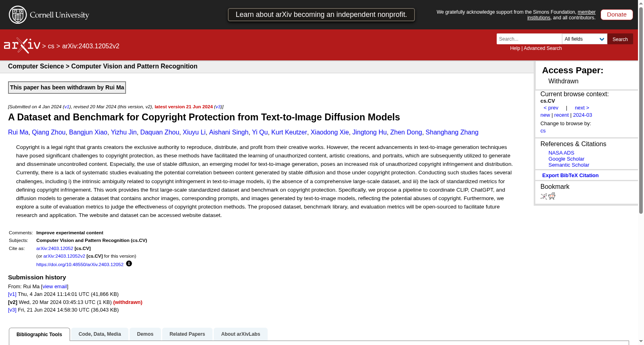Click the Cornell University logo
This screenshot has width=644, height=345.
tap(49, 15)
